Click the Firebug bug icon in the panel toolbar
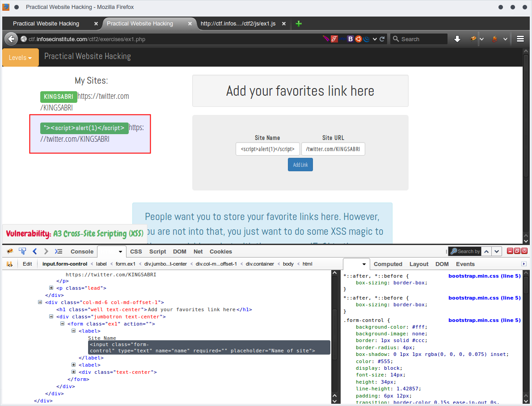532x406 pixels. (x=10, y=251)
